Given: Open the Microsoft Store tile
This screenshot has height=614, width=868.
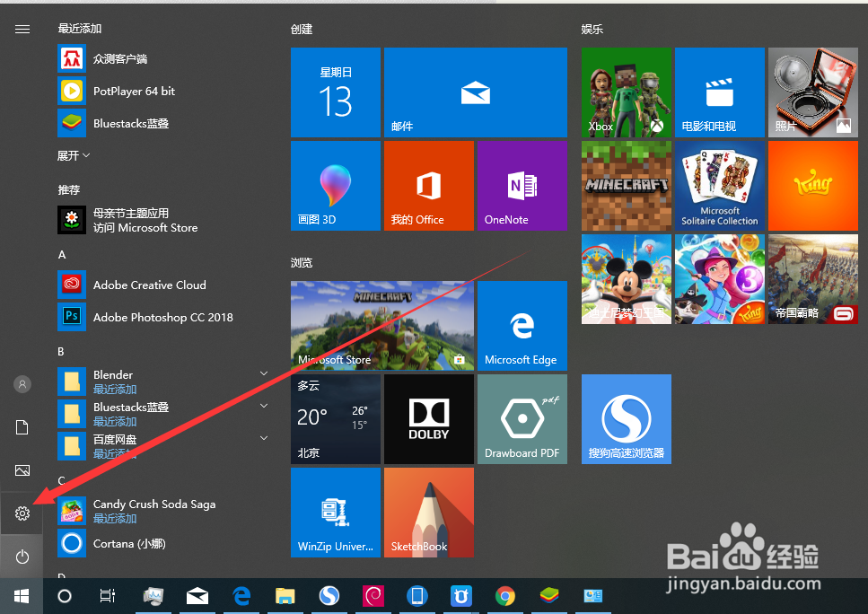Looking at the screenshot, I should 382,326.
